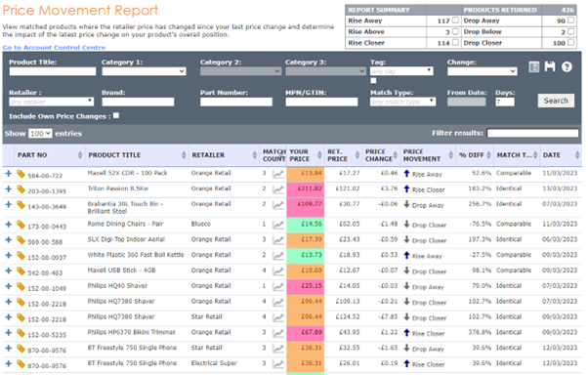Show price chart for Maxell 52X CDR row
Screen dimensions: 588x375
(277, 174)
